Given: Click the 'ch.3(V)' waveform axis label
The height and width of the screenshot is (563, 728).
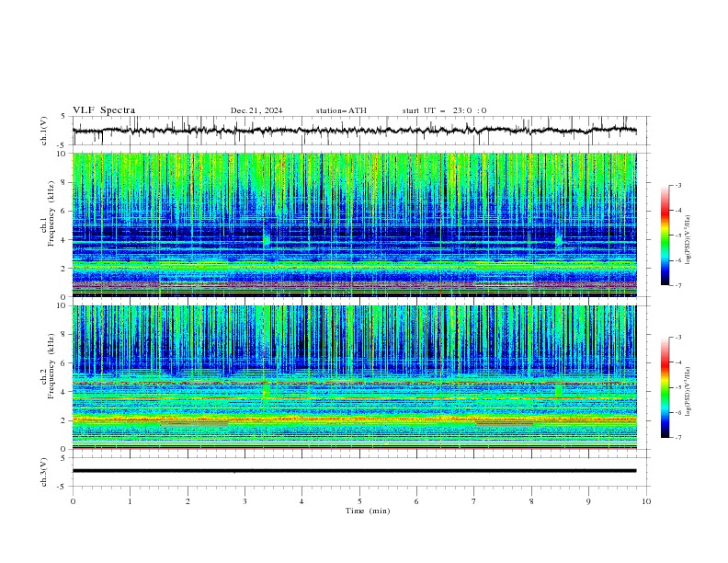Looking at the screenshot, I should pos(44,472).
